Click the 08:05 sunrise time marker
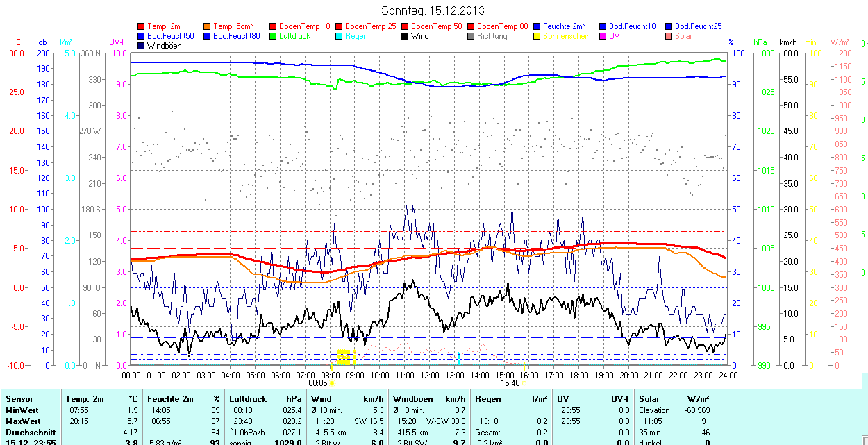The width and height of the screenshot is (868, 445). [318, 383]
